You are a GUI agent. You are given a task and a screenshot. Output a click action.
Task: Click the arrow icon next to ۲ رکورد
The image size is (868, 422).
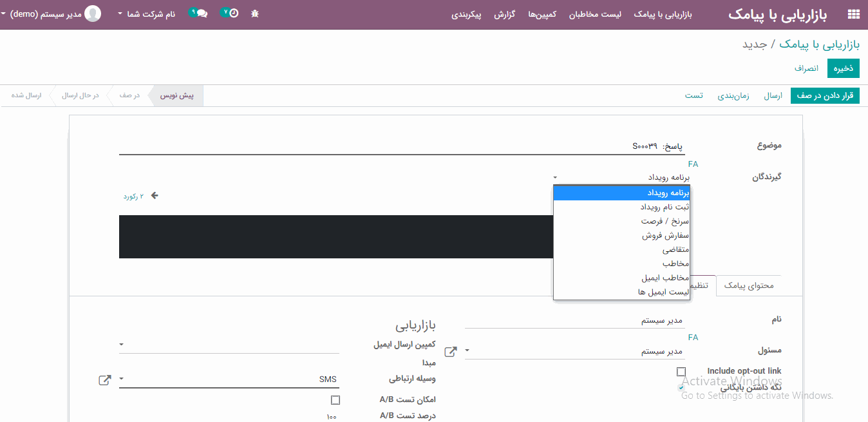tap(155, 196)
